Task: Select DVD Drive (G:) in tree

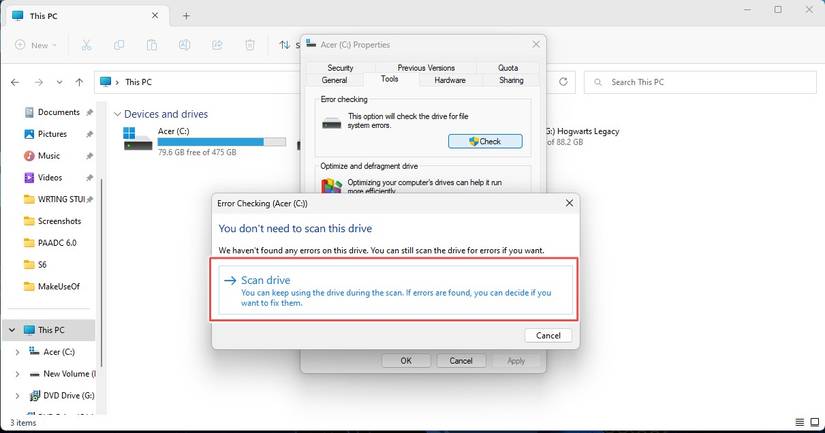Action: pyautogui.click(x=68, y=396)
